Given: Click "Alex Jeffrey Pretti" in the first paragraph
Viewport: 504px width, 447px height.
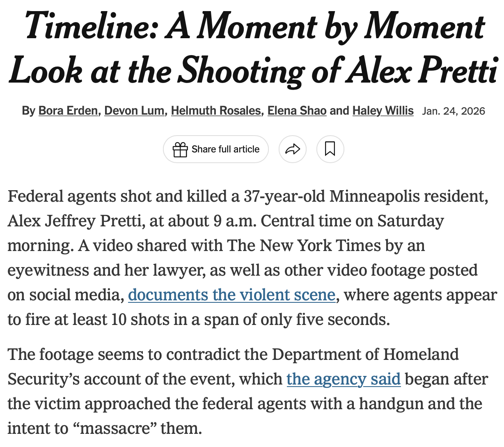Looking at the screenshot, I should (x=76, y=221).
